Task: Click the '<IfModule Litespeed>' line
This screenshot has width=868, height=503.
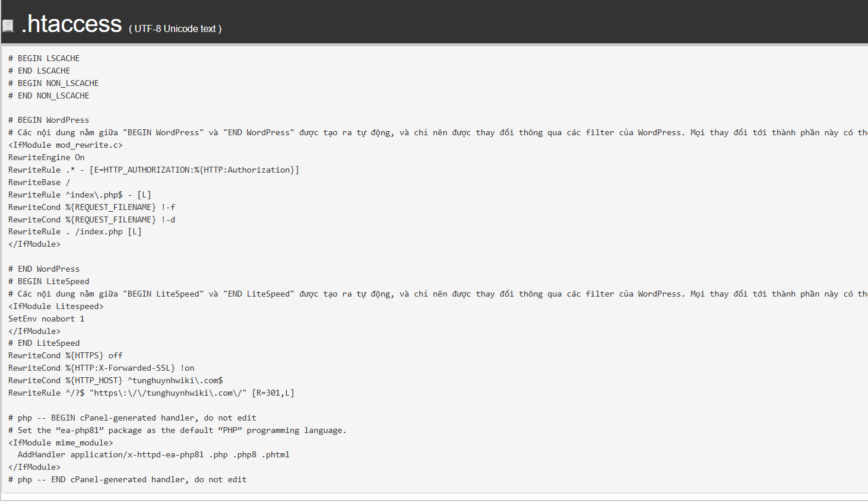Action: tap(56, 306)
